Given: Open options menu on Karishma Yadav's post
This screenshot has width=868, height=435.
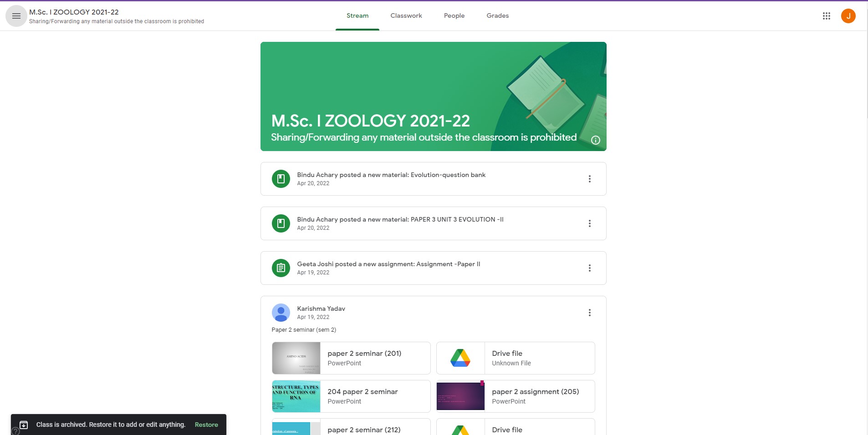Looking at the screenshot, I should tap(589, 313).
